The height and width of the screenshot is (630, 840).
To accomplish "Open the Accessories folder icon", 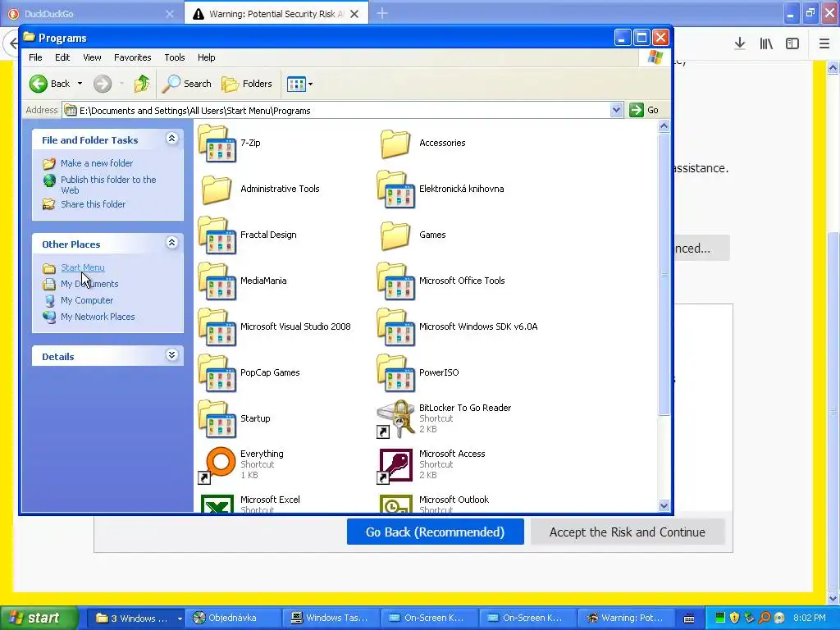I will point(396,143).
